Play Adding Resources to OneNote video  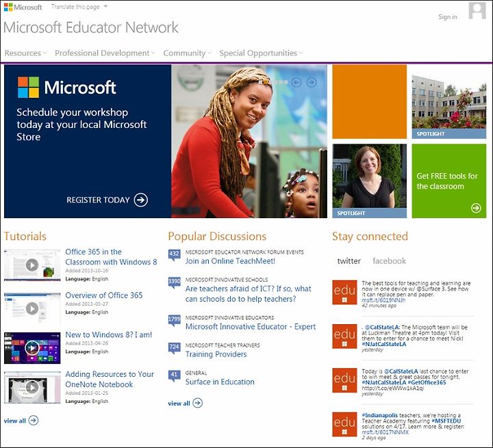(32, 388)
